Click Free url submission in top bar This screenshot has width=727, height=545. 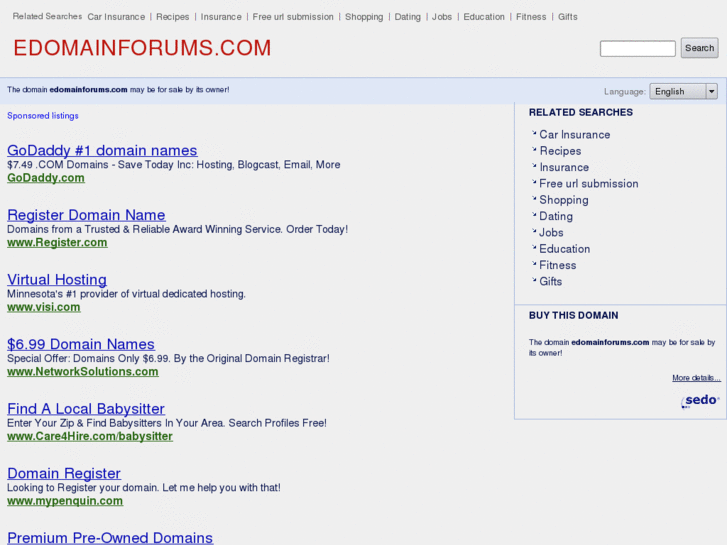point(293,17)
